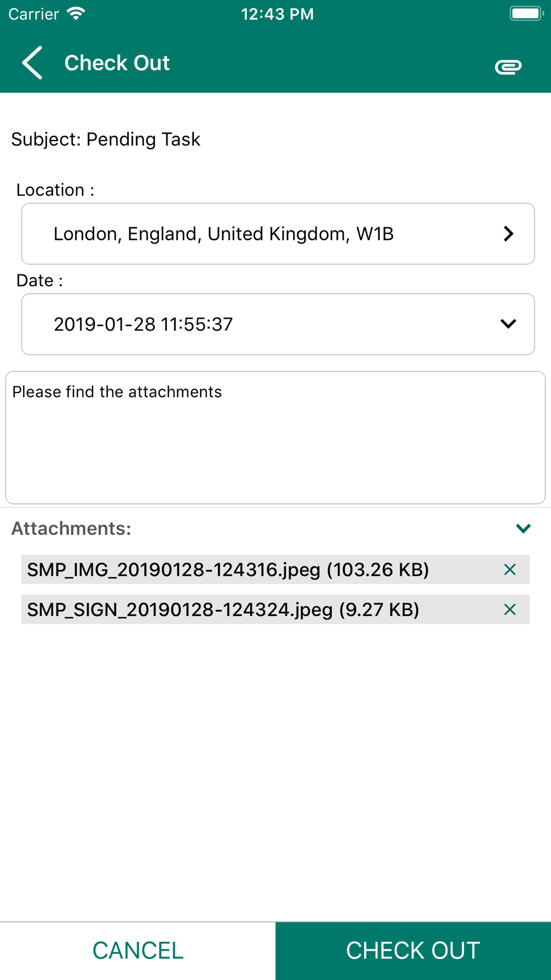Tap the paperclip attachment icon

point(508,67)
